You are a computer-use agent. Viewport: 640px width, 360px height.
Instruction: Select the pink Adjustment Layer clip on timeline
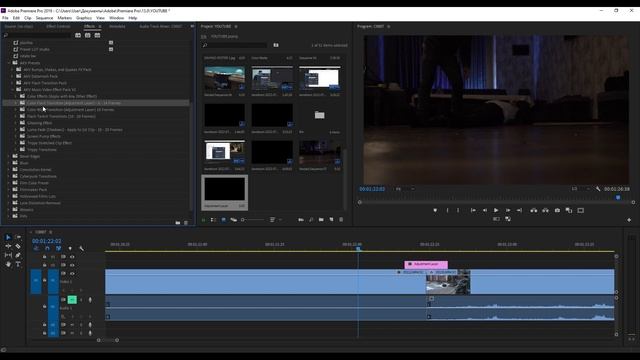pyautogui.click(x=426, y=264)
